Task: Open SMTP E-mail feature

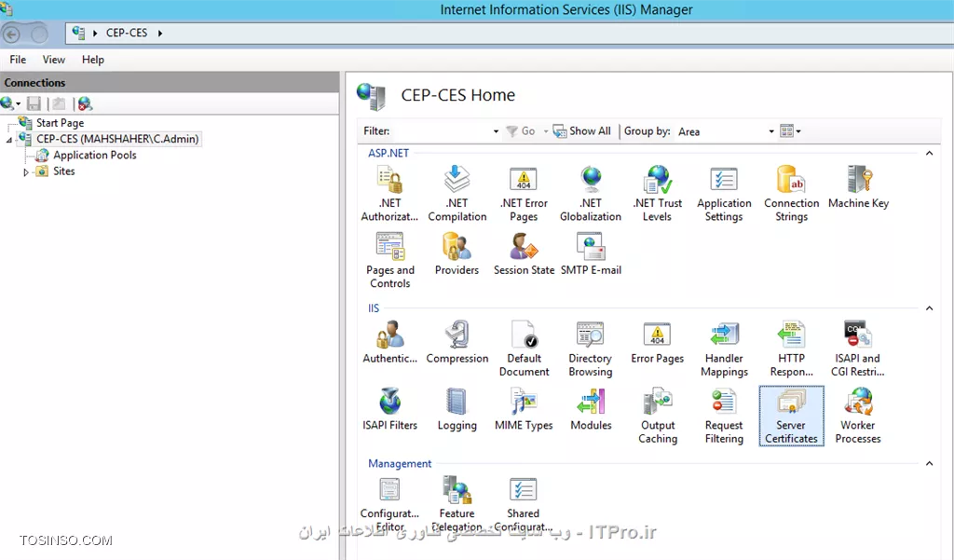Action: click(x=591, y=254)
